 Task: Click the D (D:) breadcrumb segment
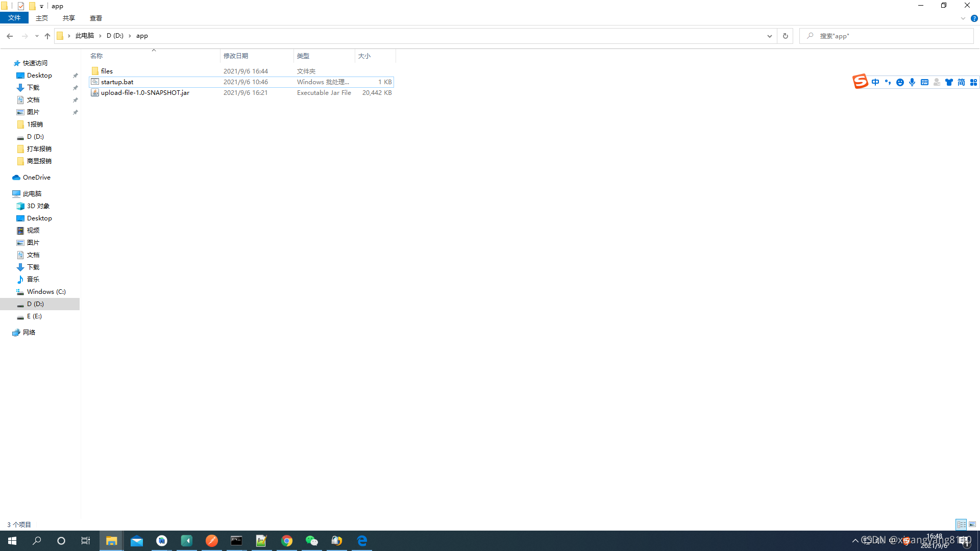tap(115, 36)
